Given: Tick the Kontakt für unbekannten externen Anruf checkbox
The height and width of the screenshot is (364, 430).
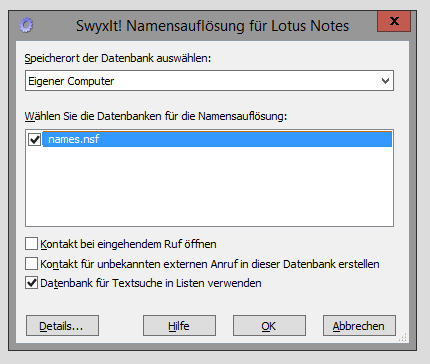Looking at the screenshot, I should pyautogui.click(x=31, y=264).
